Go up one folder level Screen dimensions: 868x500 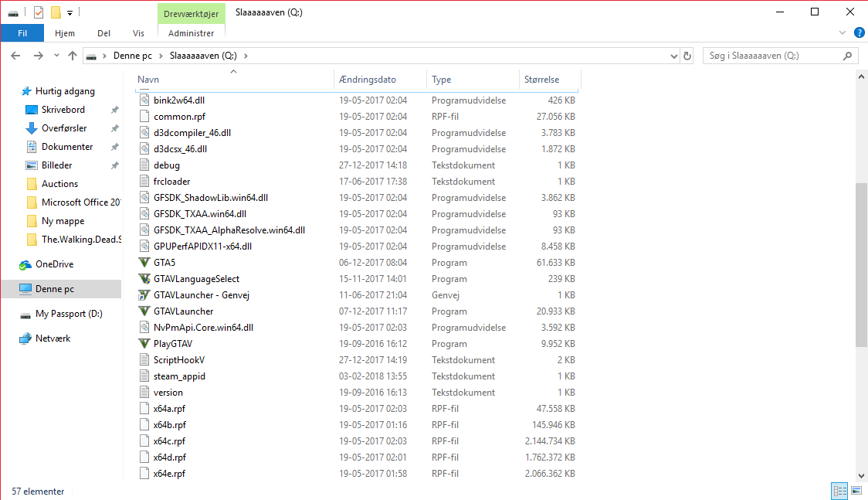[x=73, y=56]
